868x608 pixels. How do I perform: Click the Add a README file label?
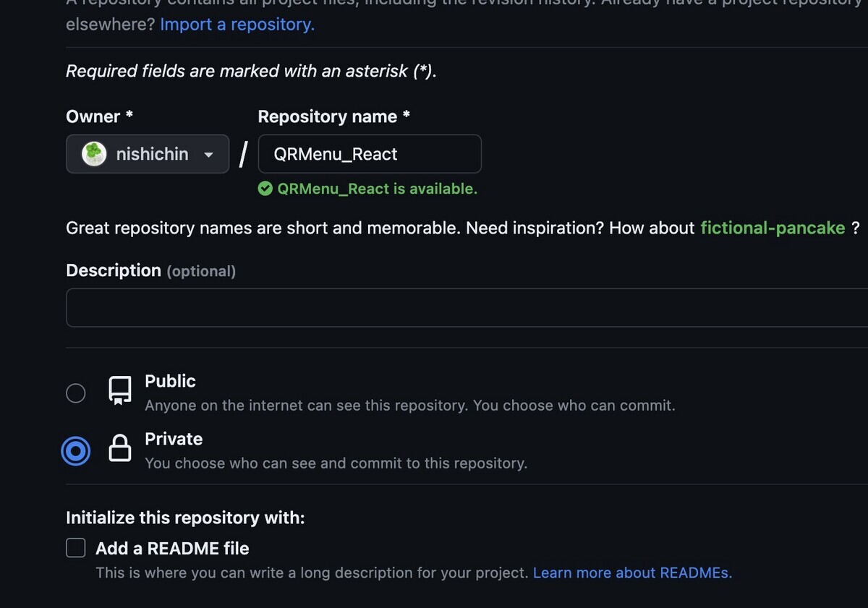click(172, 549)
